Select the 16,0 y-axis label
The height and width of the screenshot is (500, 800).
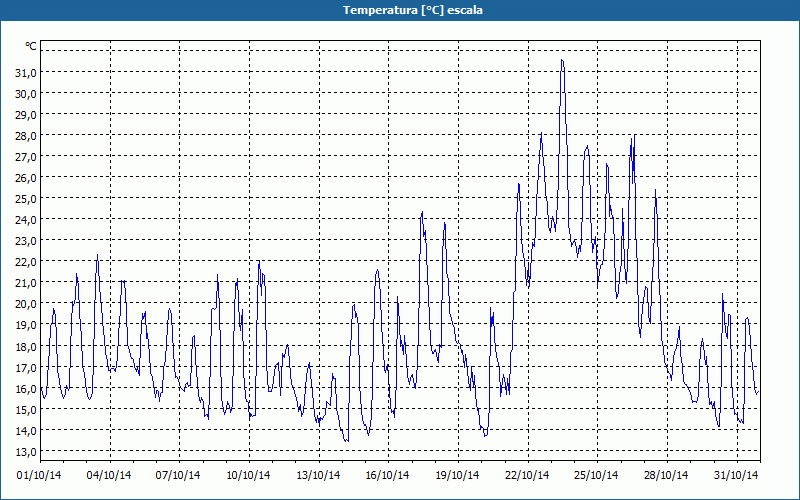pos(26,388)
